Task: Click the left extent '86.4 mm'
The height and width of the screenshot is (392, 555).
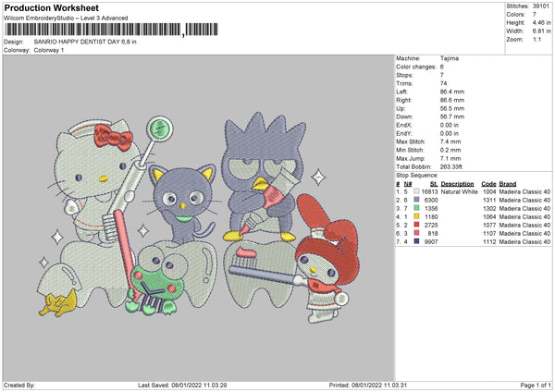Action: point(452,92)
